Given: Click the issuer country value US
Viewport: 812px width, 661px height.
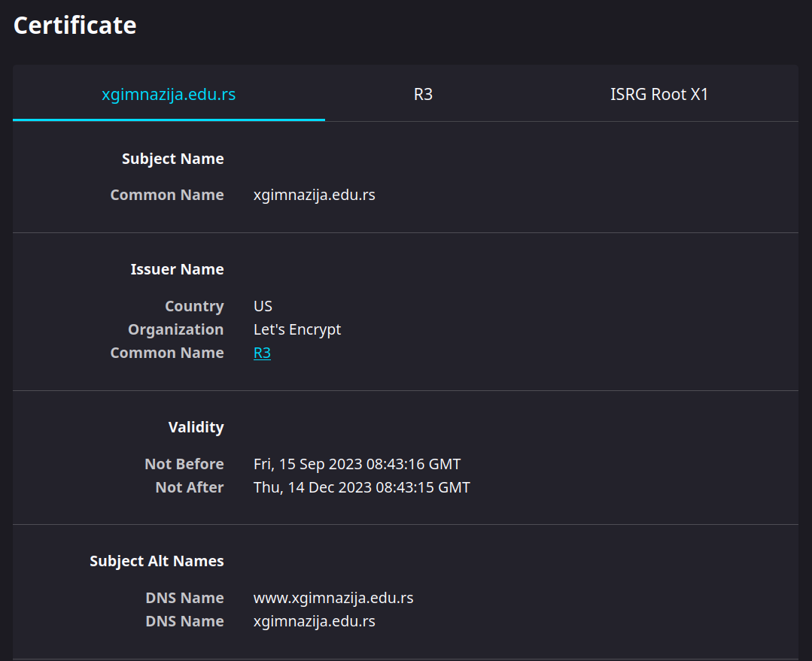Looking at the screenshot, I should pyautogui.click(x=263, y=306).
